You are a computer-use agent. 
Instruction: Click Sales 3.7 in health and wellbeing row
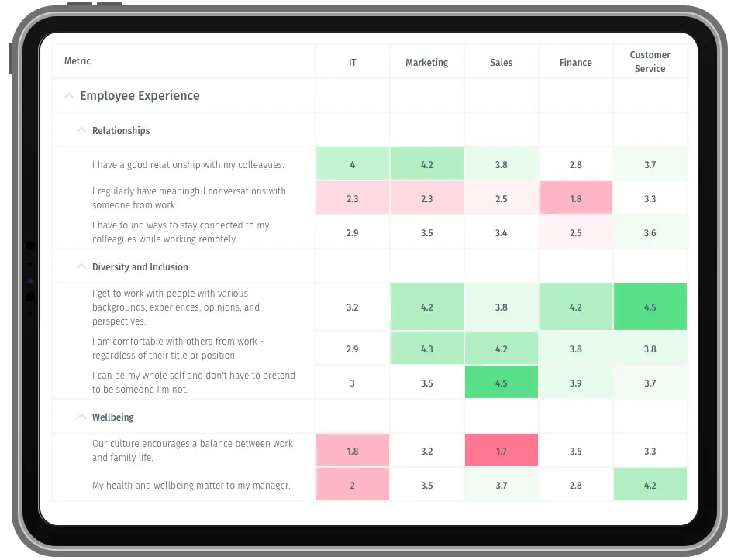point(502,485)
